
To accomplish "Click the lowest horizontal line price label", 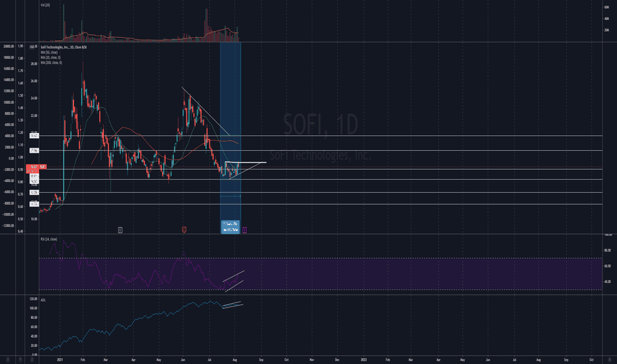I will 34,204.
